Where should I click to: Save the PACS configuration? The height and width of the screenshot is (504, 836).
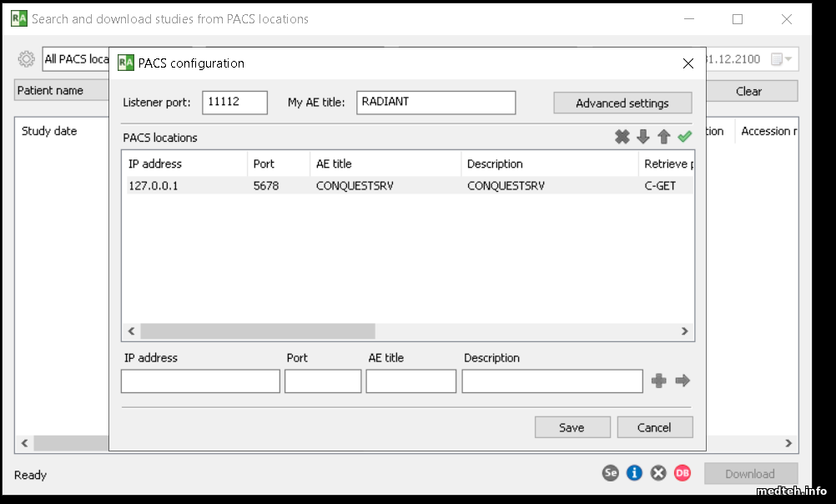pos(572,427)
